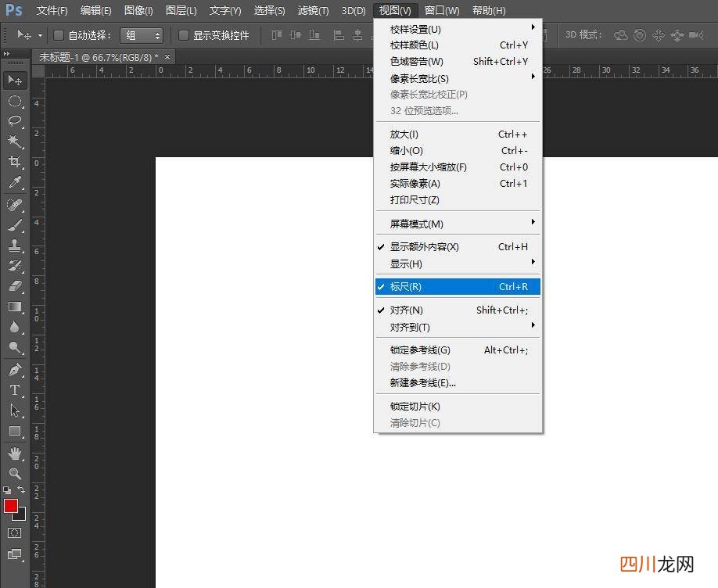This screenshot has height=588, width=718.
Task: Close the 未标题-1 document tab
Action: point(167,57)
